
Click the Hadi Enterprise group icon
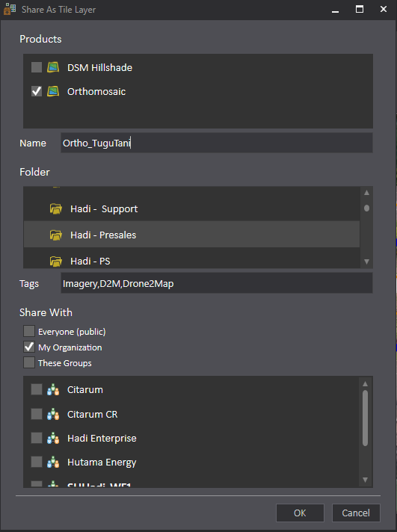(x=53, y=438)
